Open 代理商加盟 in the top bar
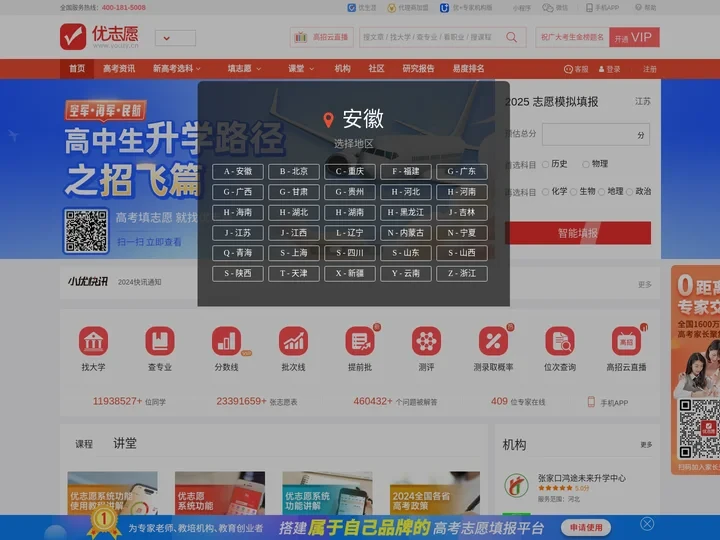 [x=408, y=7]
